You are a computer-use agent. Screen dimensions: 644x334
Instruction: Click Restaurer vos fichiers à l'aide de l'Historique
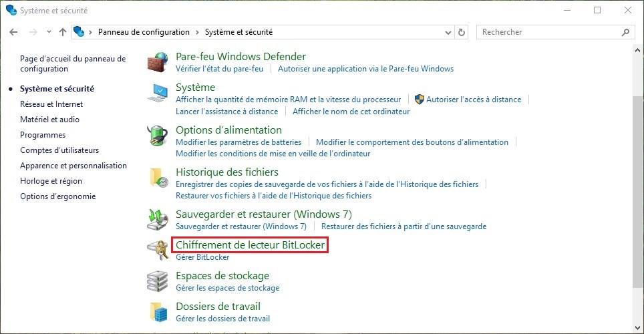point(273,196)
